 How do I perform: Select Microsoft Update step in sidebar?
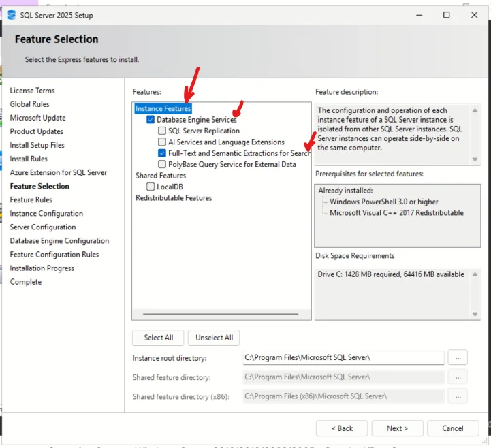[x=37, y=118]
